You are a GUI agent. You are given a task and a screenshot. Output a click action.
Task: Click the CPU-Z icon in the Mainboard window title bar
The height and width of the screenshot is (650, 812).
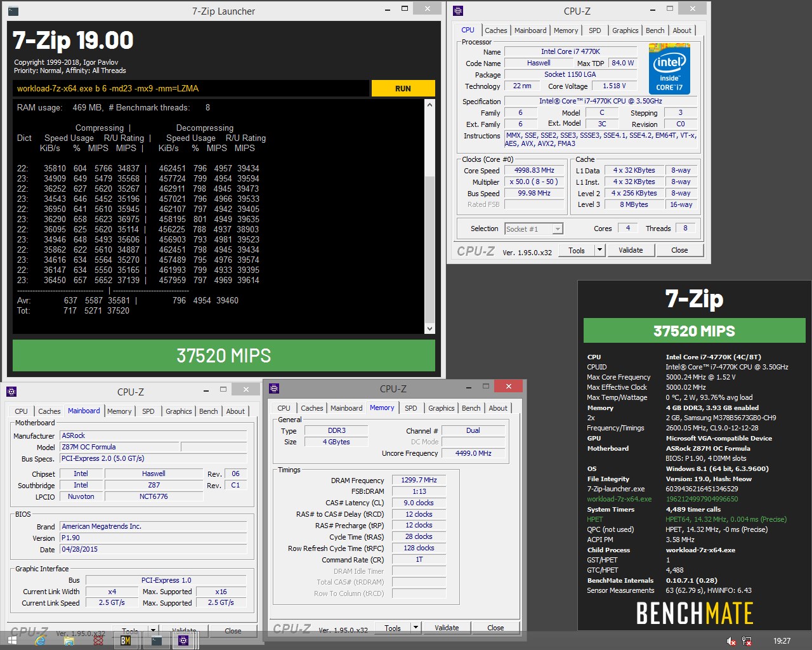(x=11, y=392)
